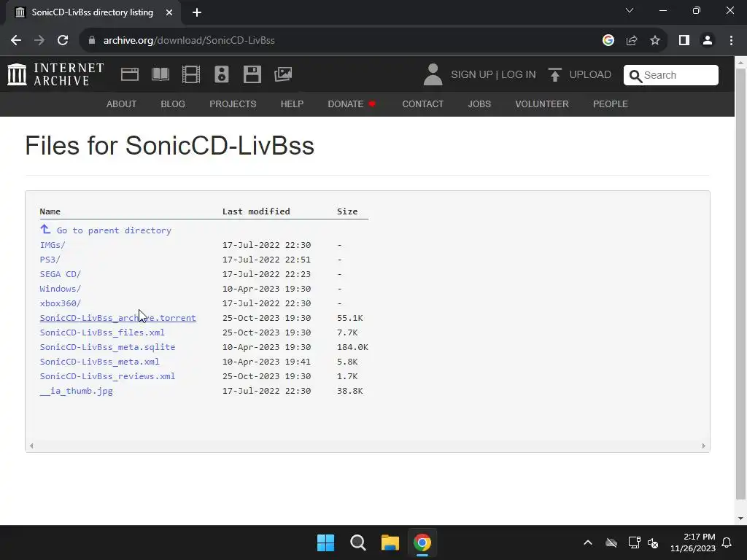Open the JOBS menu item
Image resolution: width=747 pixels, height=560 pixels.
coord(479,104)
